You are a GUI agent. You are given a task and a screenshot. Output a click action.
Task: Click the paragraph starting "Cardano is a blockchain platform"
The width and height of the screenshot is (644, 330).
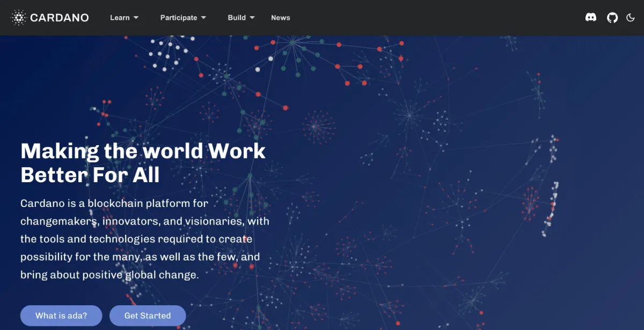tap(145, 239)
